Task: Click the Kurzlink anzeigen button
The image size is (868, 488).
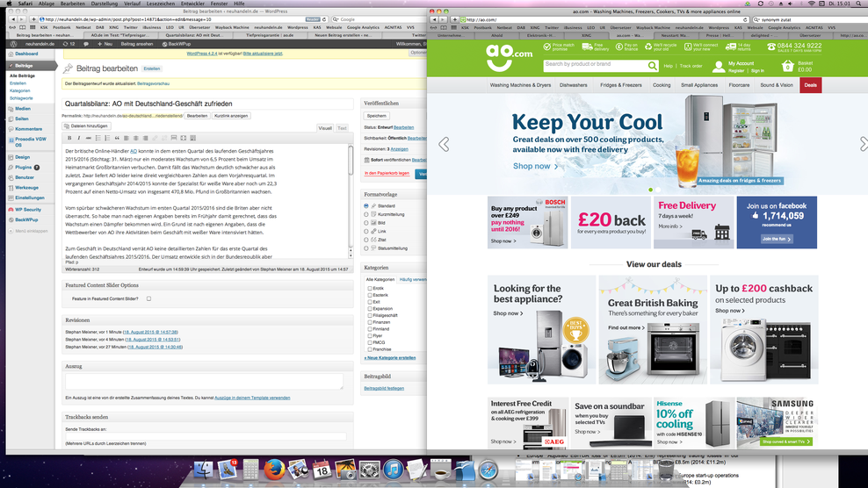Action: pyautogui.click(x=231, y=116)
